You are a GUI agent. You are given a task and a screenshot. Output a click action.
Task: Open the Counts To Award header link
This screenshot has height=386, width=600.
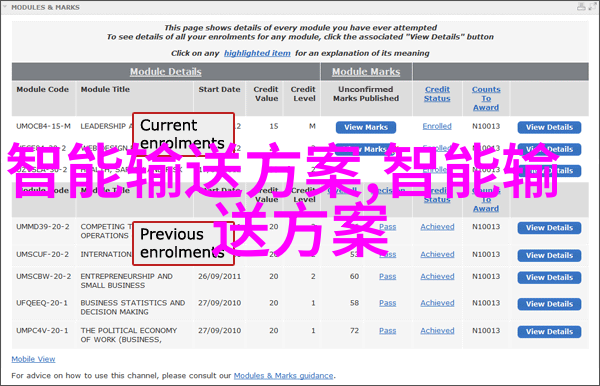pyautogui.click(x=486, y=99)
